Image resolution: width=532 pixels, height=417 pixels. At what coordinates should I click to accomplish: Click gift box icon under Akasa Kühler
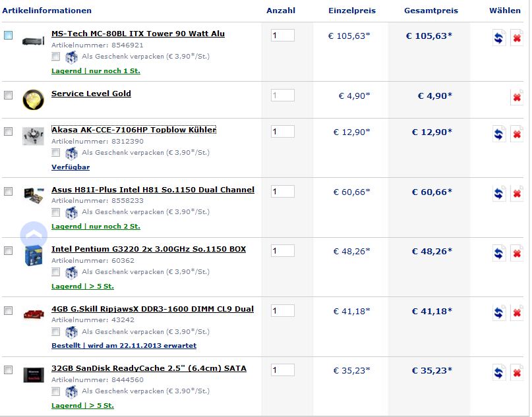click(x=71, y=153)
